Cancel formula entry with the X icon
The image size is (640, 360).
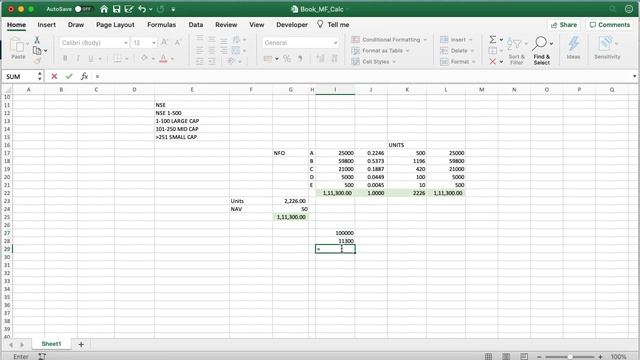click(54, 76)
